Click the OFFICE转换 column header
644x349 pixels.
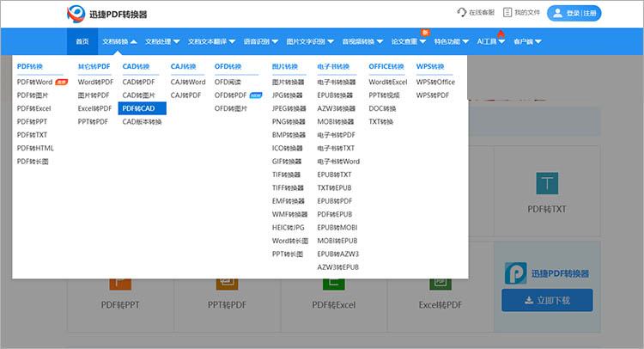[386, 66]
